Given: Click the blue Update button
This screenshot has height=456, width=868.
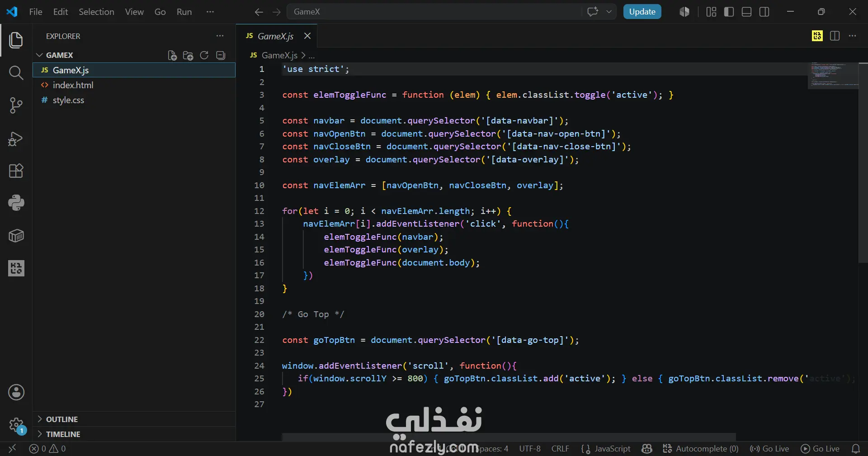Looking at the screenshot, I should coord(642,12).
